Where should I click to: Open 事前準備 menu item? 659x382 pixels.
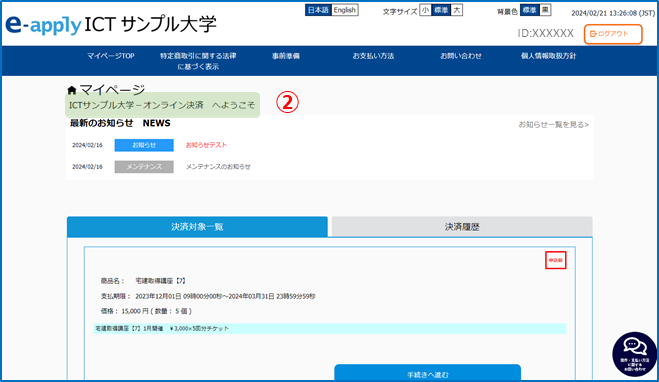(x=286, y=56)
